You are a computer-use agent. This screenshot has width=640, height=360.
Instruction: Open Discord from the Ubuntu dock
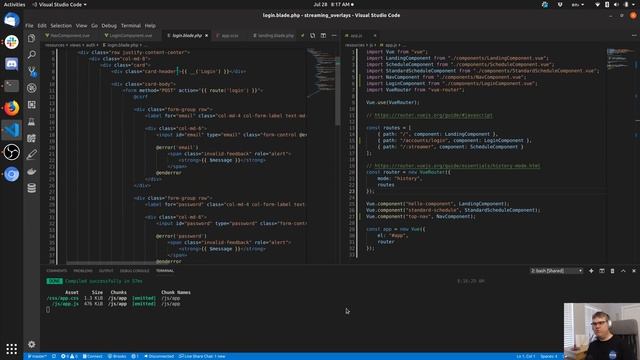coord(11,64)
